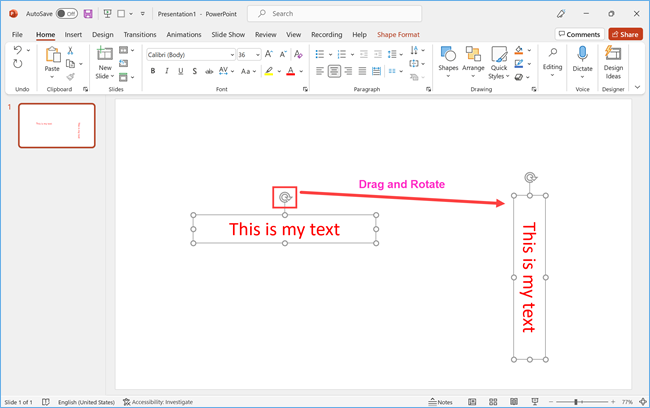Click the Save icon in title bar
The height and width of the screenshot is (408, 650).
tap(88, 14)
